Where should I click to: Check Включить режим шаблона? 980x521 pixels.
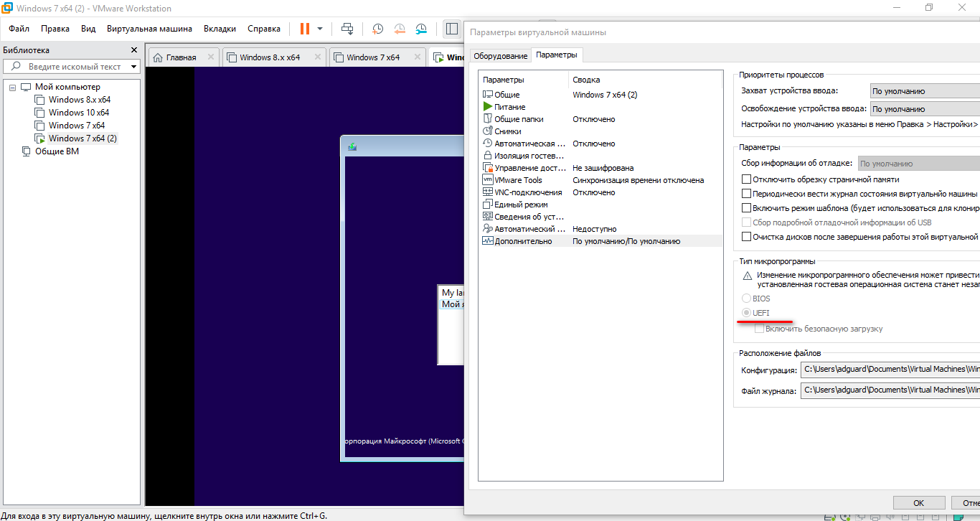pos(747,208)
